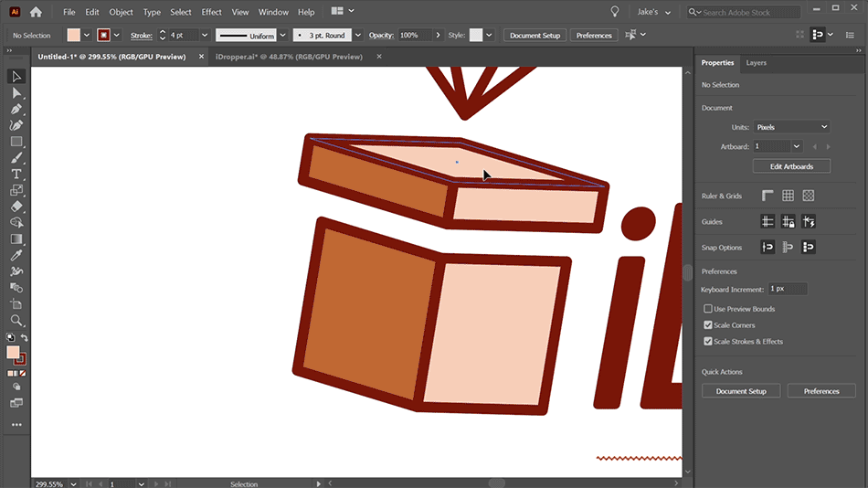Switch to the Layers tab
868x488 pixels.
[757, 62]
